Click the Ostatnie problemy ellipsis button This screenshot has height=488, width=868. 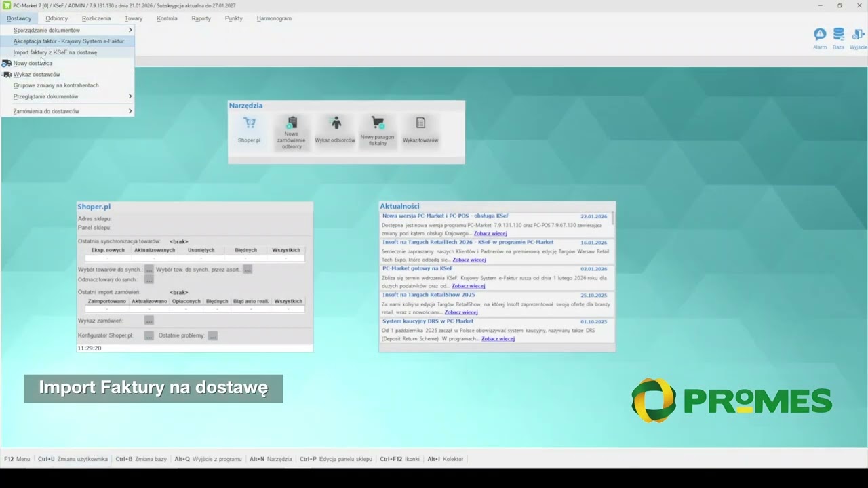[x=213, y=335]
